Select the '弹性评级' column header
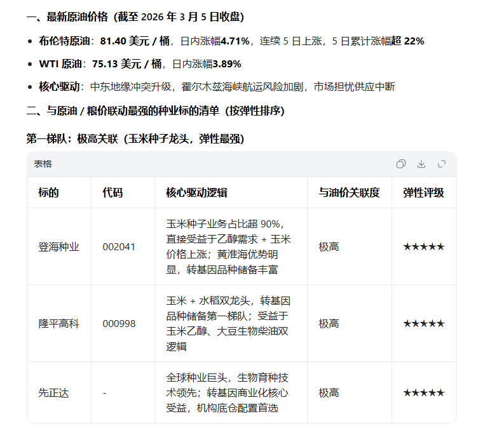This screenshot has width=504, height=428. 424,192
